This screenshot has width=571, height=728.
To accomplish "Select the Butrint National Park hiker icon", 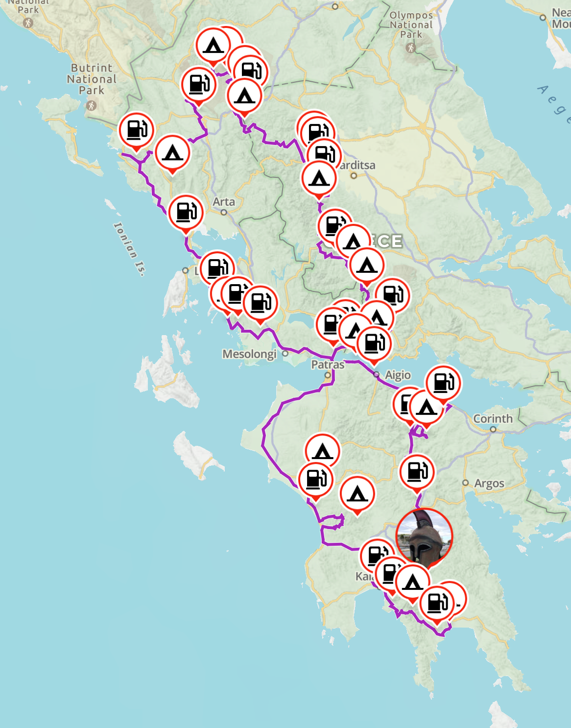I will click(x=91, y=105).
